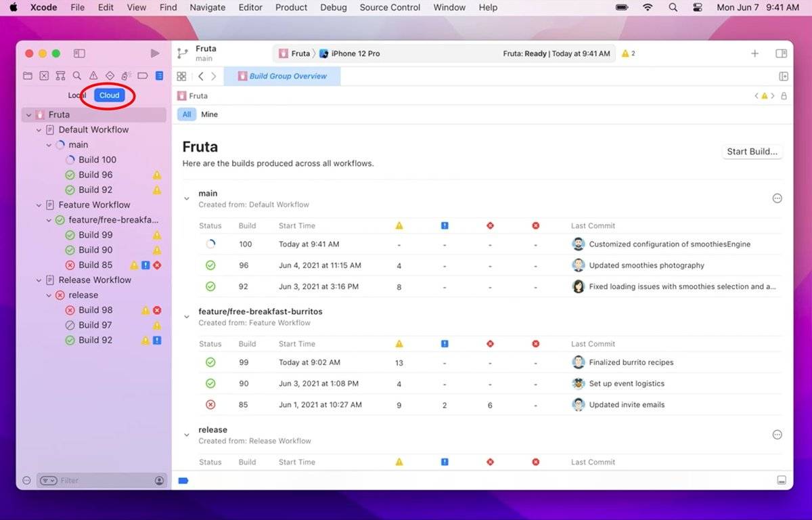812x520 pixels.
Task: Collapse the Feature Workflow node
Action: [x=39, y=205]
